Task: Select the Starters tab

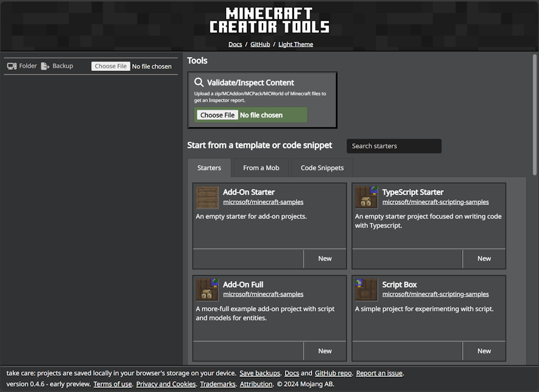Action: tap(209, 168)
